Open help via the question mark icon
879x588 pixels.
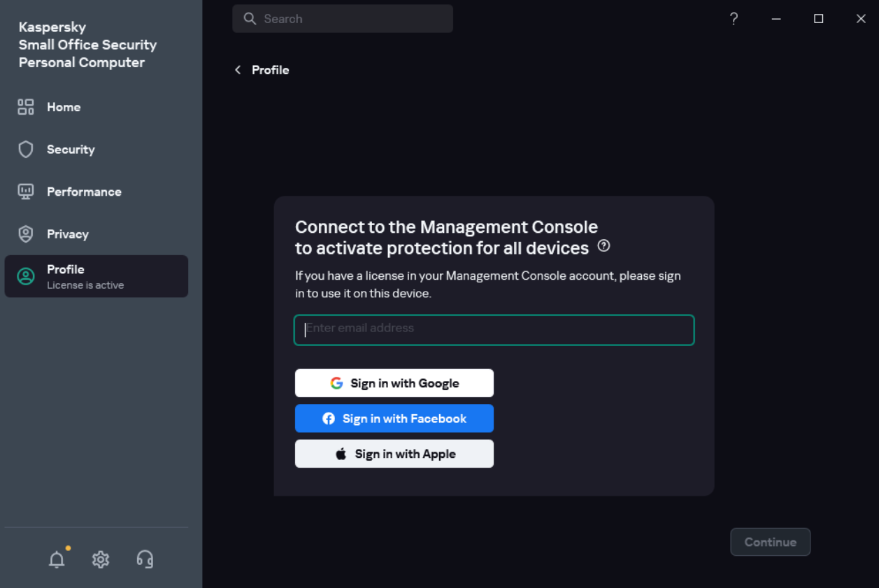734,19
